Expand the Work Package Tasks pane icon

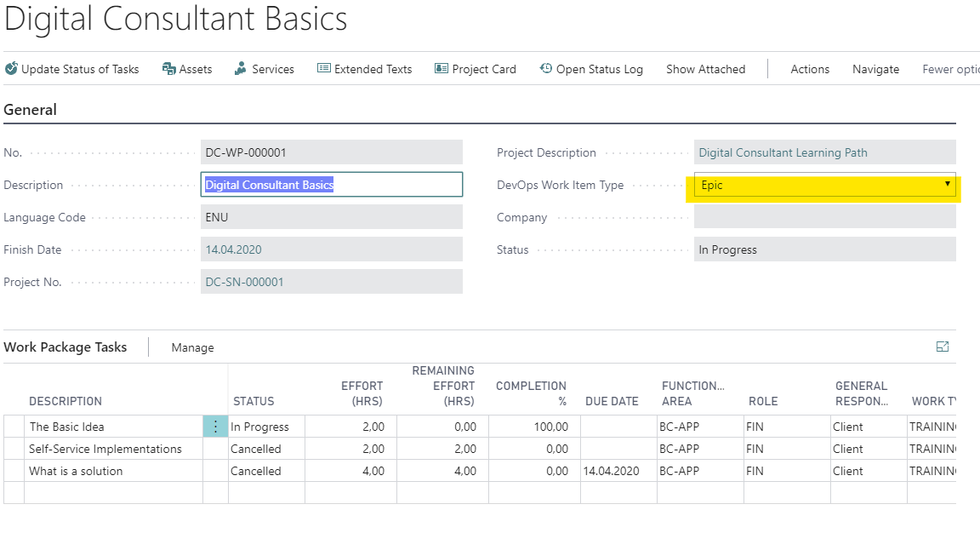click(x=942, y=347)
